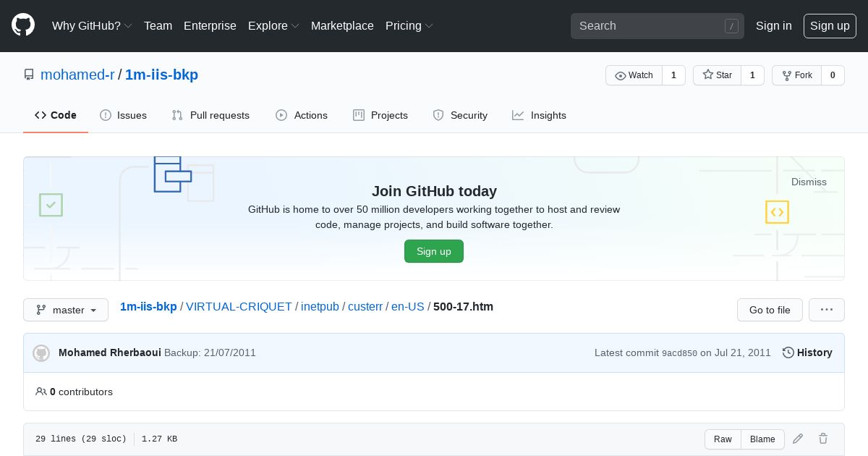The width and height of the screenshot is (868, 456).
Task: Click the pencil edit file icon
Action: [x=798, y=439]
